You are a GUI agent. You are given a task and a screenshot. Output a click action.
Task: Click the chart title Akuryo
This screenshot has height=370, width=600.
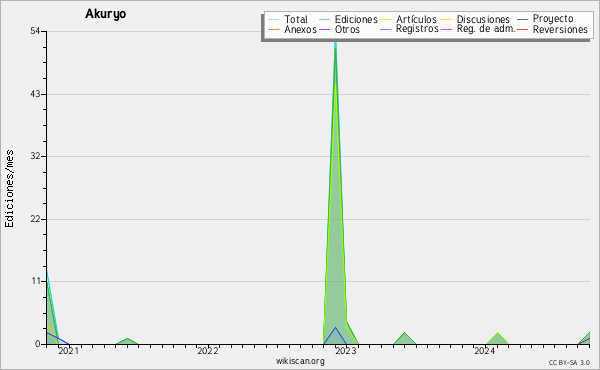(x=106, y=14)
